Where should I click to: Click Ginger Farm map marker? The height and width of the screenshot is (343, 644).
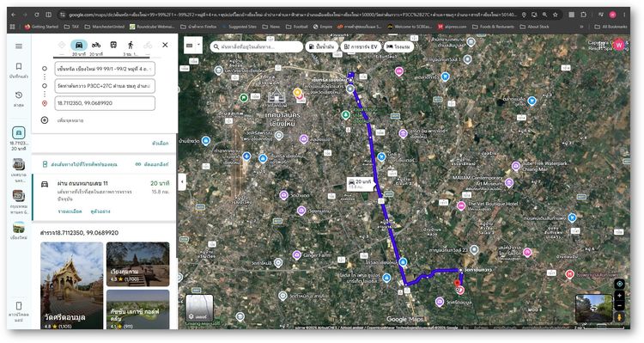point(297,255)
